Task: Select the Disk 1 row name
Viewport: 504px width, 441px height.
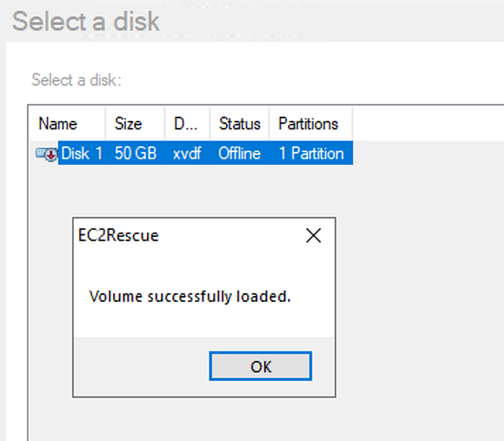Action: click(x=81, y=153)
